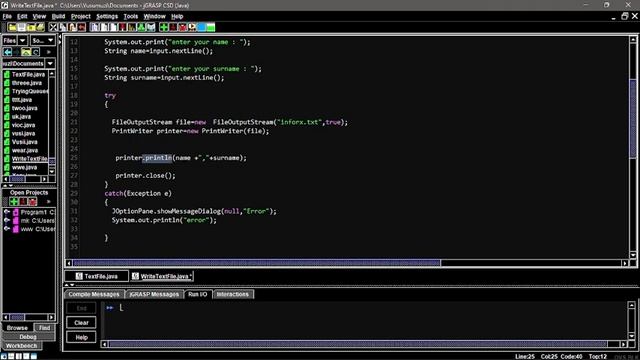Click the Clear button in Run I/O

click(81, 322)
